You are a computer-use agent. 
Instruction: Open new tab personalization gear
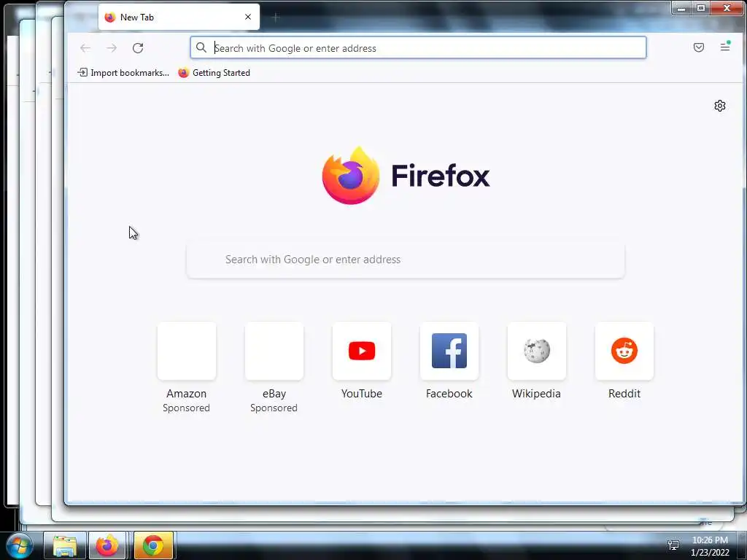click(720, 106)
